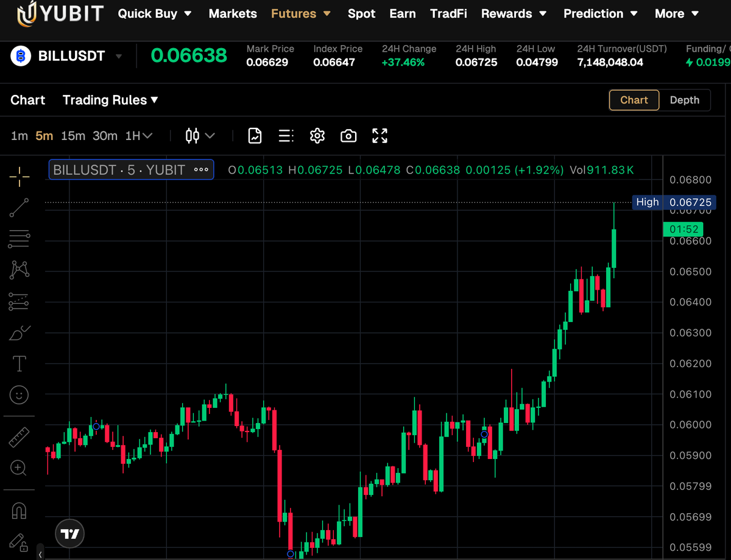Select the 5m timeframe
This screenshot has height=560, width=731.
click(44, 136)
